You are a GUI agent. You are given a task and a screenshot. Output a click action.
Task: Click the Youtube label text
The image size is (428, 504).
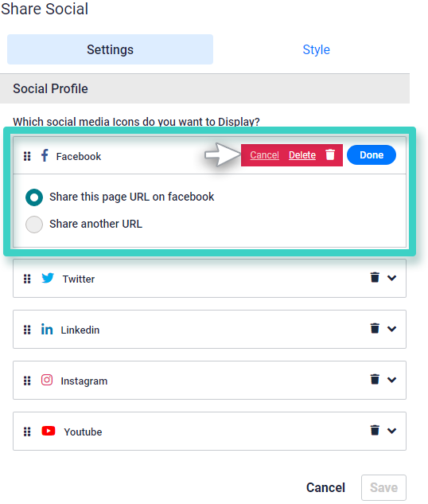[83, 432]
